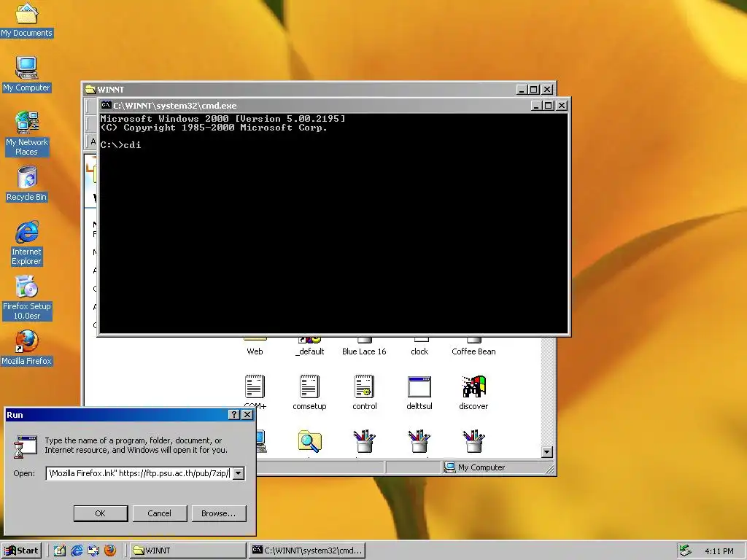Launch Internet Explorer from quick launch
747x560 pixels.
(x=77, y=551)
